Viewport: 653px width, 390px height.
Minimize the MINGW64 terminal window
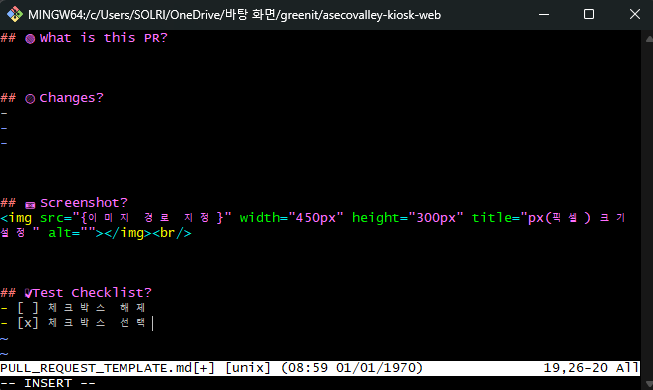(543, 15)
